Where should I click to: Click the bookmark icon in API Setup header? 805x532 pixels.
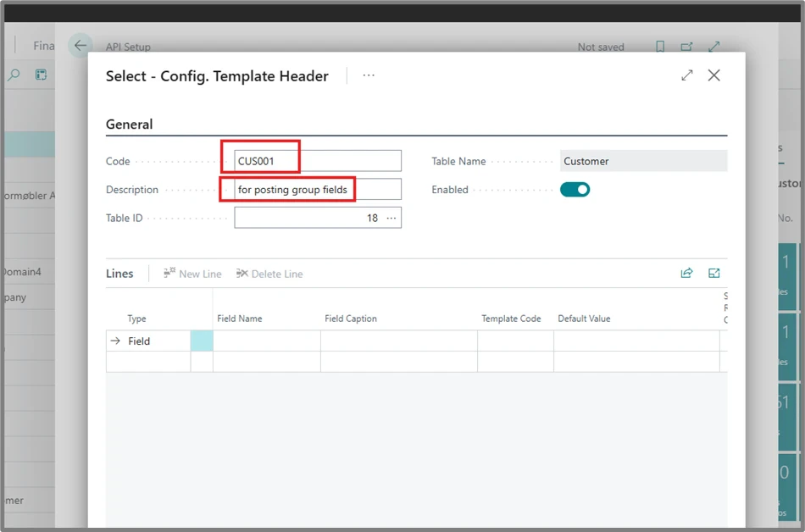pyautogui.click(x=660, y=47)
